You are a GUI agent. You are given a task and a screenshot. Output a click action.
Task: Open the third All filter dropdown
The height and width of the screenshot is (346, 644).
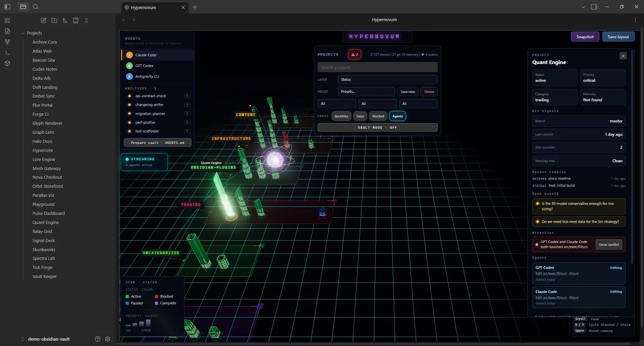click(418, 104)
